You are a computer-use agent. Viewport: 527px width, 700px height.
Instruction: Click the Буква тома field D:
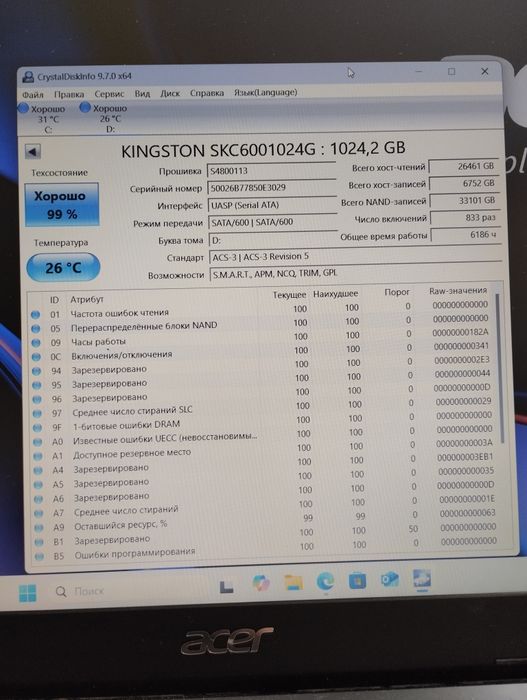point(273,240)
